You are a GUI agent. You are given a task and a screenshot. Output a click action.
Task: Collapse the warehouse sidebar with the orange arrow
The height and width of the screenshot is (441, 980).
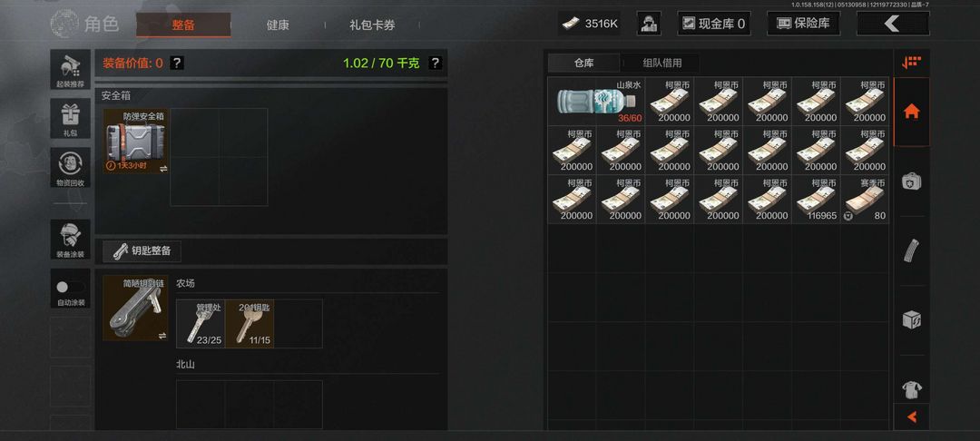(x=911, y=416)
